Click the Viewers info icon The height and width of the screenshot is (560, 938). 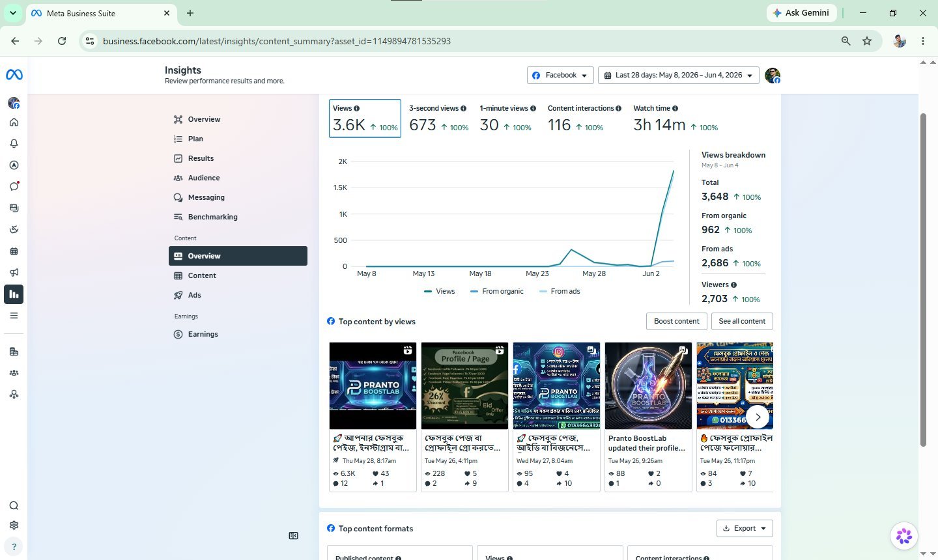tap(733, 285)
